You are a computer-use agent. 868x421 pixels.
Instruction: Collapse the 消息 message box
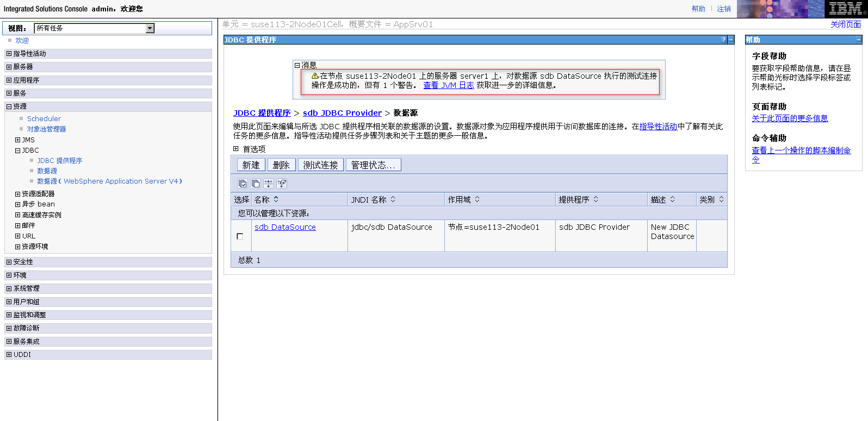297,65
